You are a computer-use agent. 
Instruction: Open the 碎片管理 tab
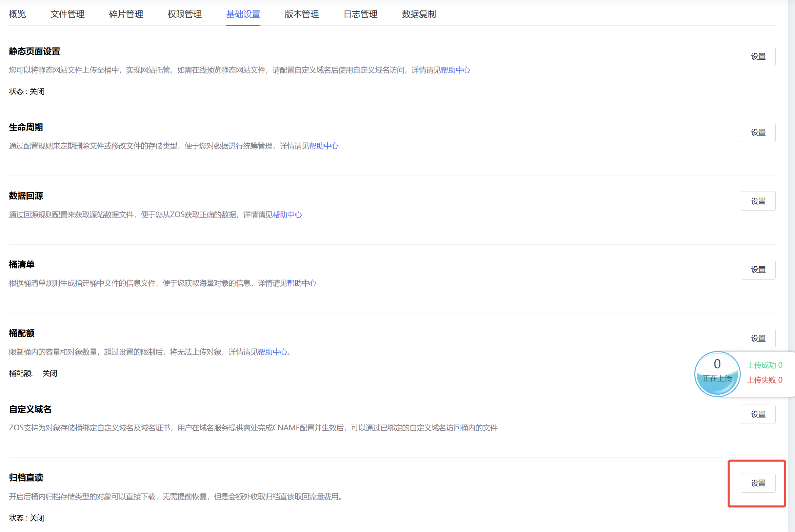(126, 14)
